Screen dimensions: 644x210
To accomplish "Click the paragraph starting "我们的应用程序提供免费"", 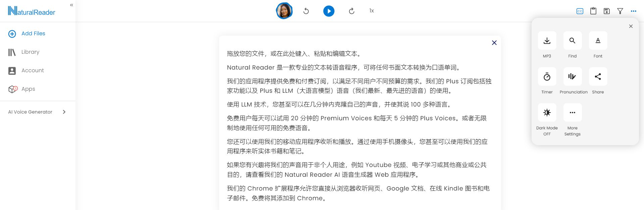I will tap(359, 86).
